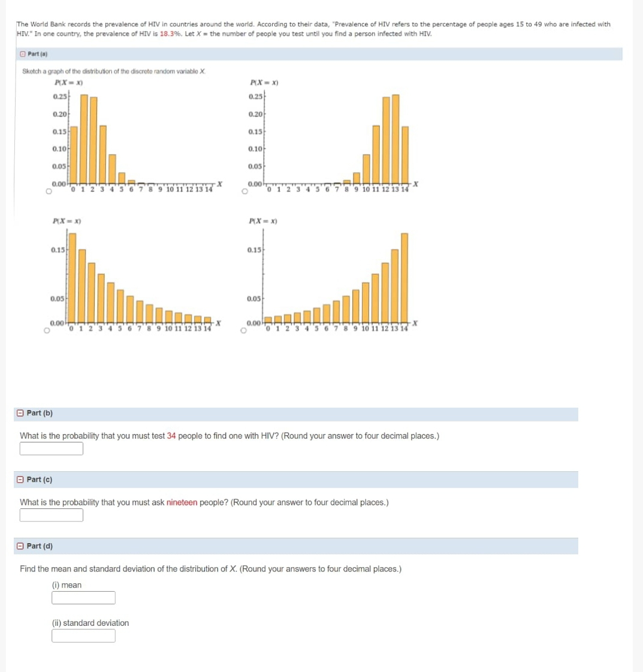The height and width of the screenshot is (672, 643).
Task: Click the standard deviation input box
Action: point(83,635)
